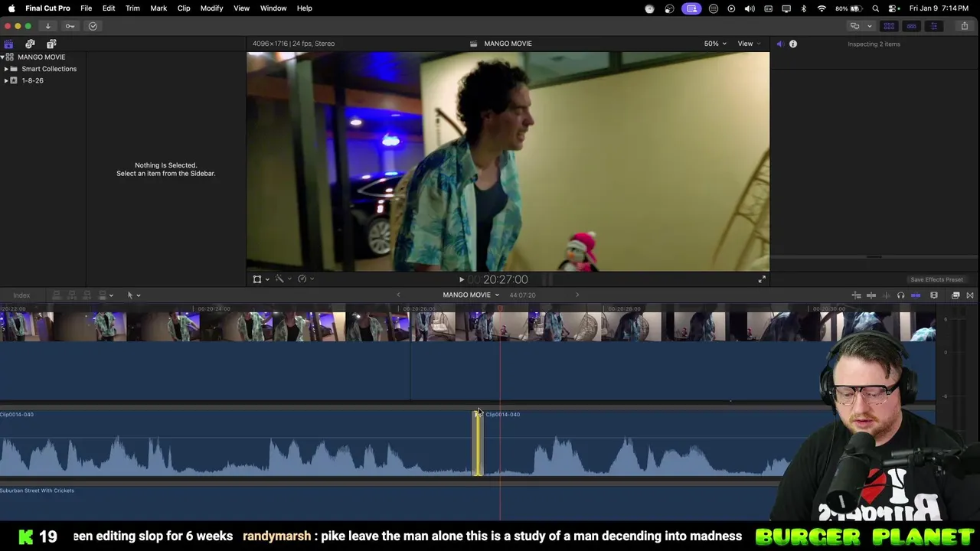Screen dimensions: 980x551
Task: Toggle the Browser panel visibility
Action: tap(889, 26)
